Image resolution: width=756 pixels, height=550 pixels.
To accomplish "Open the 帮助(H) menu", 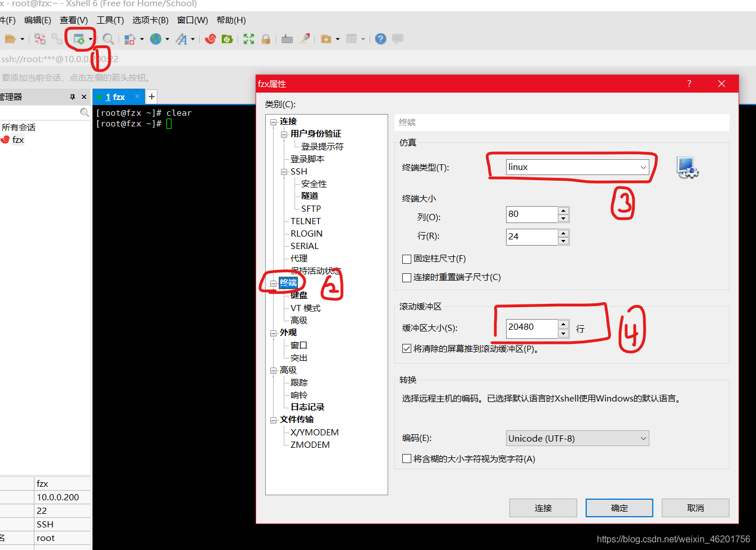I will tap(231, 20).
